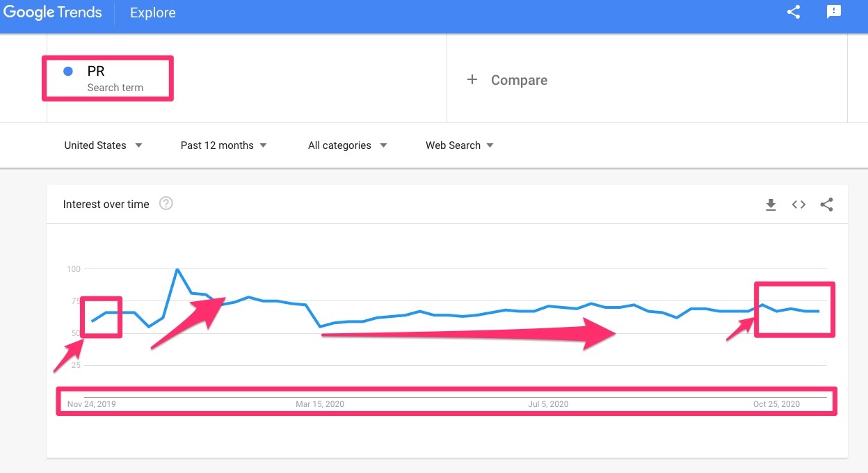Click the embed code icon
868x473 pixels.
click(x=798, y=205)
